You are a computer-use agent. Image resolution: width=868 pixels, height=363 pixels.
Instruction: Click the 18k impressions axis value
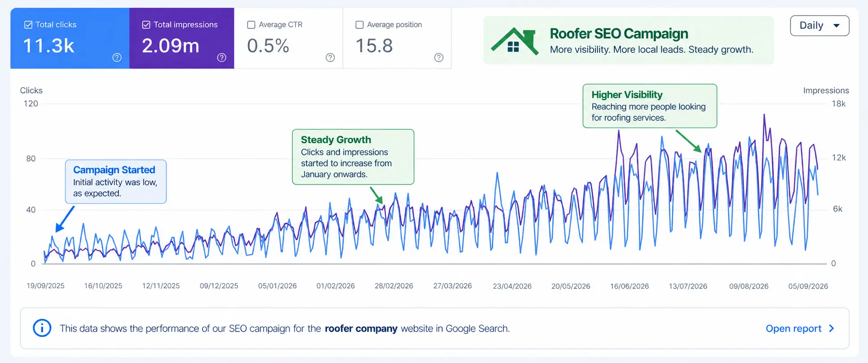838,104
